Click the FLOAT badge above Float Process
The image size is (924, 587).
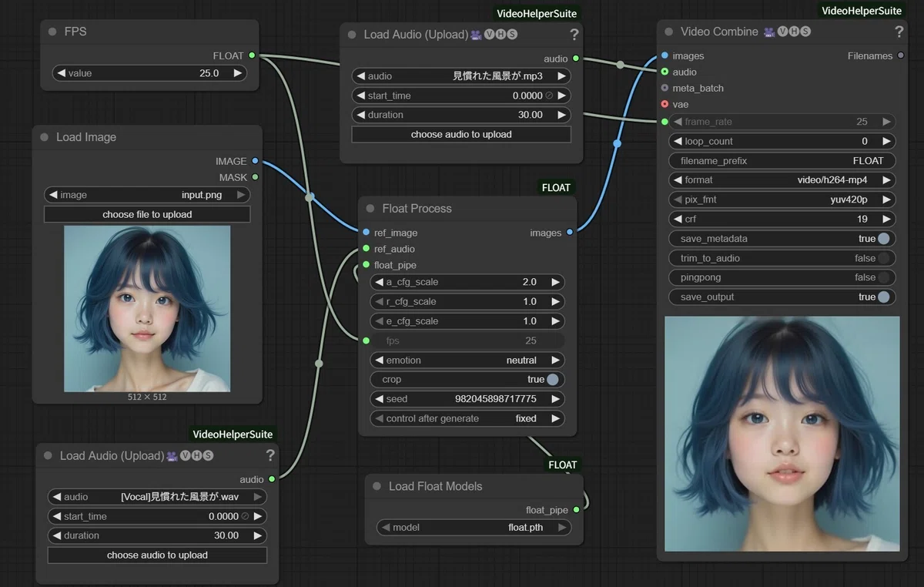pyautogui.click(x=556, y=187)
